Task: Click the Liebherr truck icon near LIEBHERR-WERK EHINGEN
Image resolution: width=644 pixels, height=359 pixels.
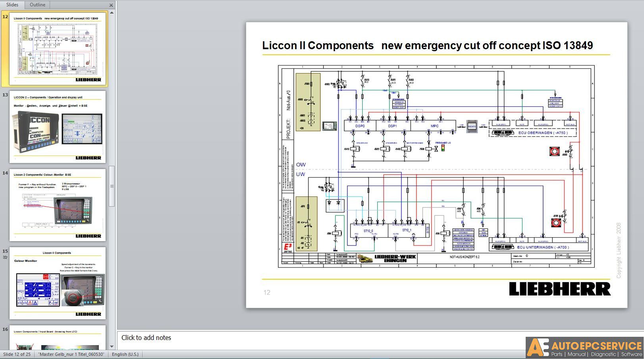Action: (x=366, y=257)
